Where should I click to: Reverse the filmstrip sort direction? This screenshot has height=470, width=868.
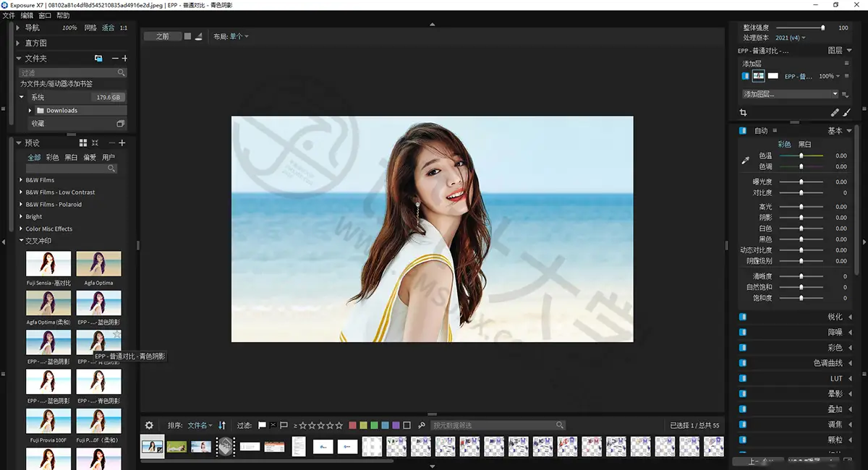coord(222,425)
